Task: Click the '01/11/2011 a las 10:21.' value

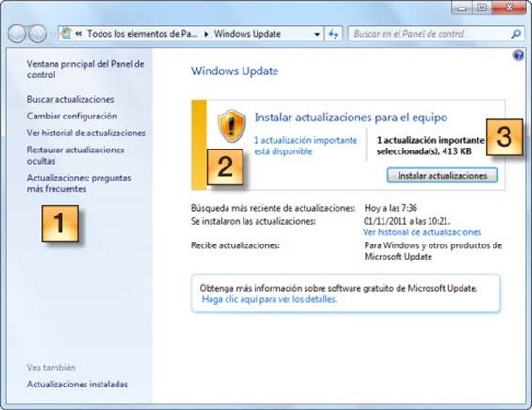Action: [x=407, y=221]
